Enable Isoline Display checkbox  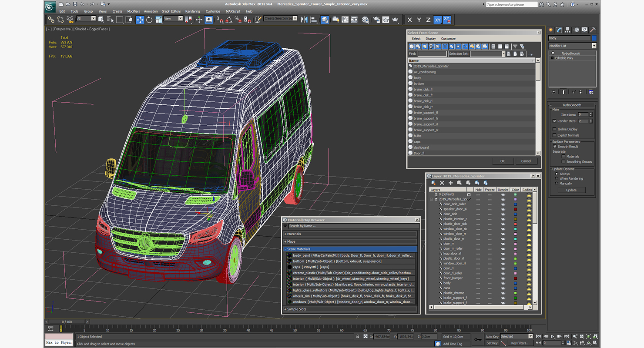click(x=554, y=129)
